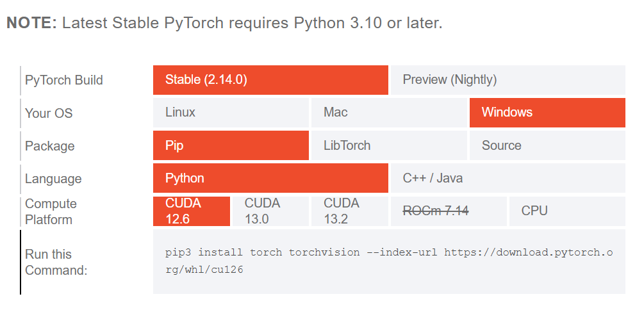Viewport: 644px width, 317px height.
Task: Choose the Source package option
Action: point(547,145)
